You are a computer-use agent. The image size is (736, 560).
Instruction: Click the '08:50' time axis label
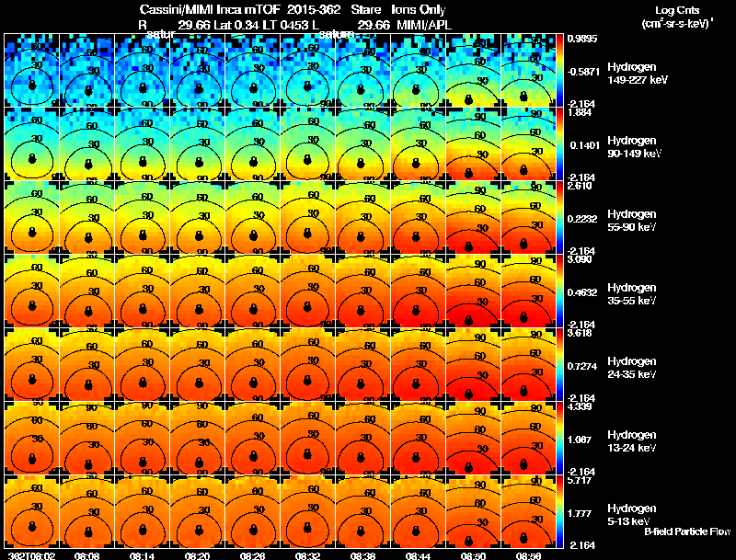click(x=473, y=555)
